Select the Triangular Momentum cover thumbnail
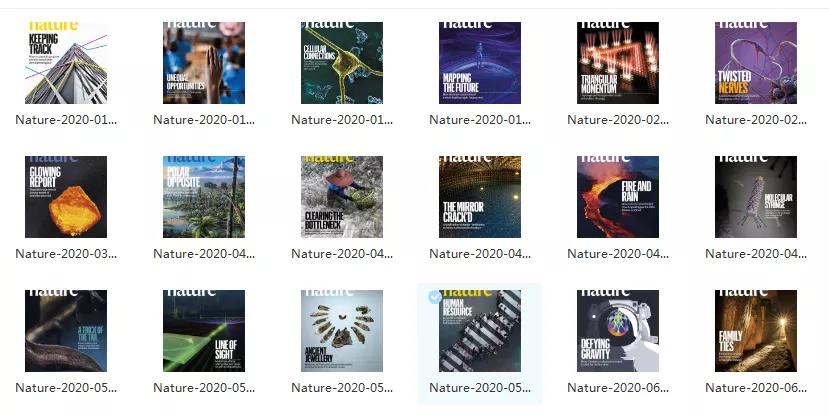The image size is (829, 417). click(x=618, y=63)
